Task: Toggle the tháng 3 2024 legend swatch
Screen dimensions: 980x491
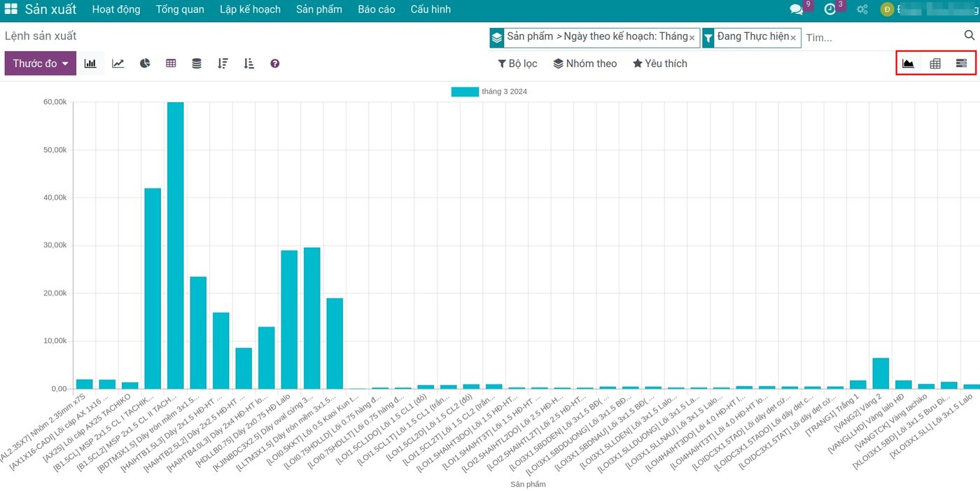Action: point(465,92)
